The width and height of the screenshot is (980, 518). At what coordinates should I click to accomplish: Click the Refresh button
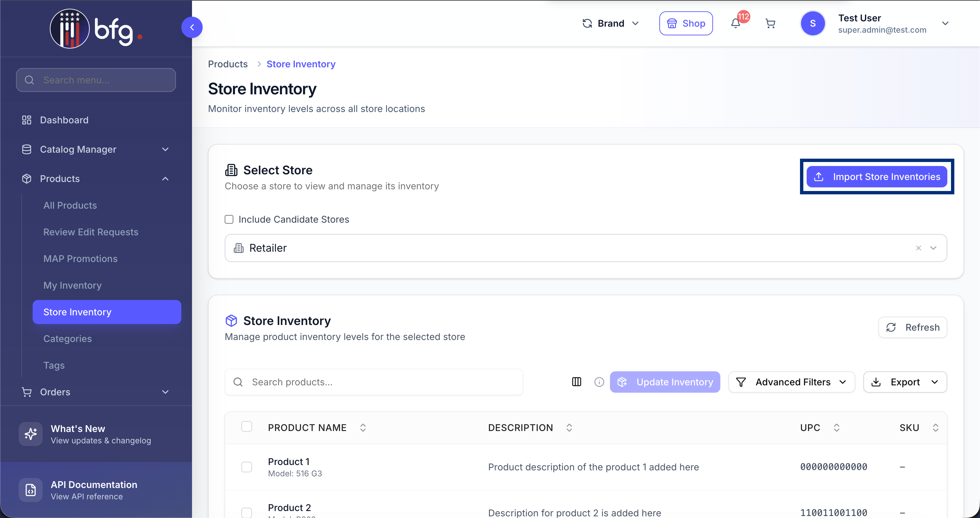click(912, 327)
